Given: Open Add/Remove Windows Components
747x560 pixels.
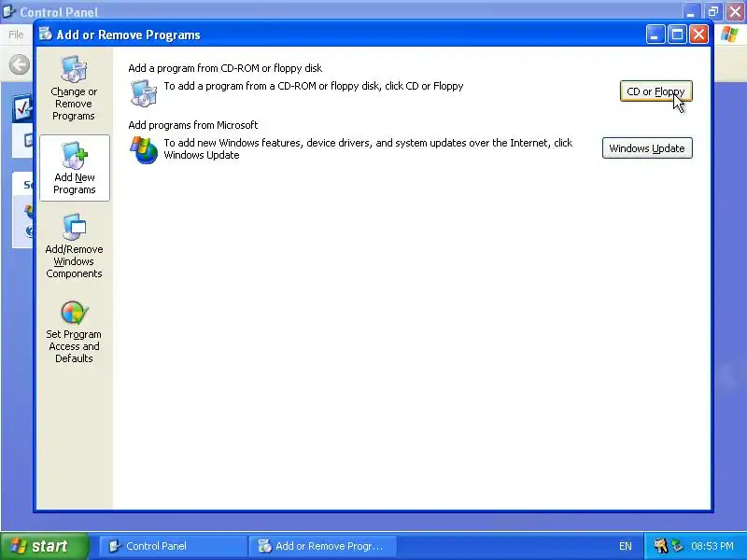Looking at the screenshot, I should coord(74,246).
